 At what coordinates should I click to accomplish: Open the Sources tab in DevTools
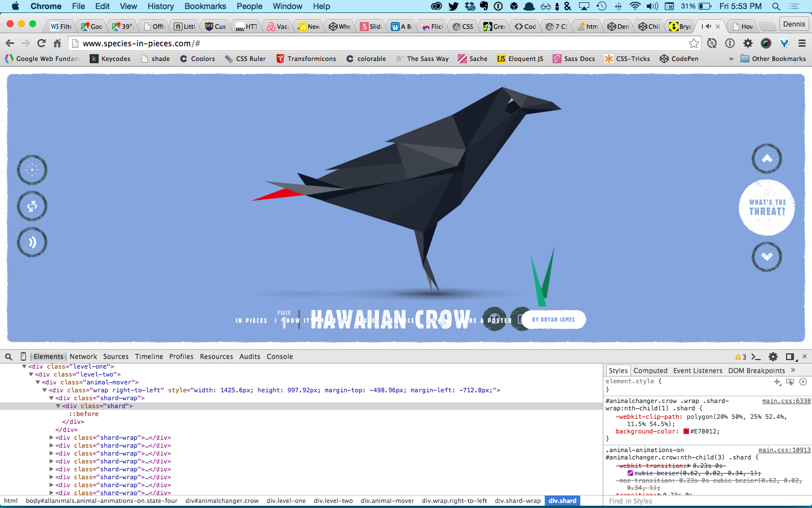click(116, 357)
